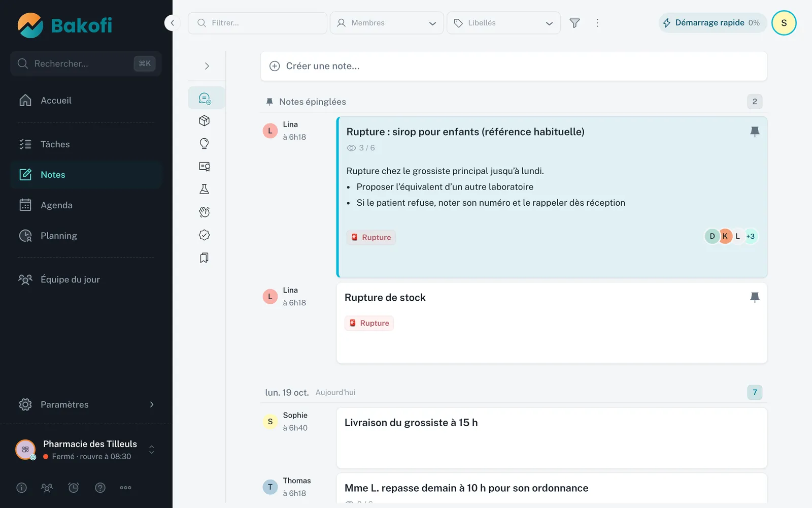Click Créer une note
Viewport: 812px width, 508px height.
(x=514, y=66)
